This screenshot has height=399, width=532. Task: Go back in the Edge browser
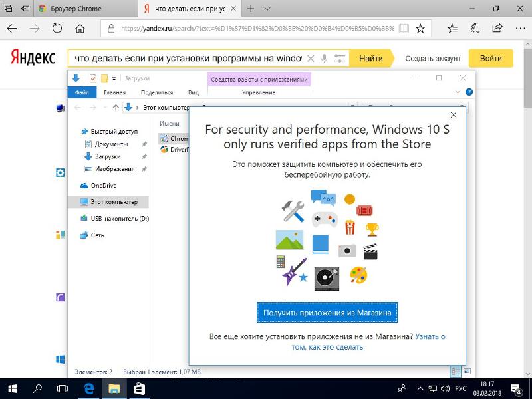(12, 29)
